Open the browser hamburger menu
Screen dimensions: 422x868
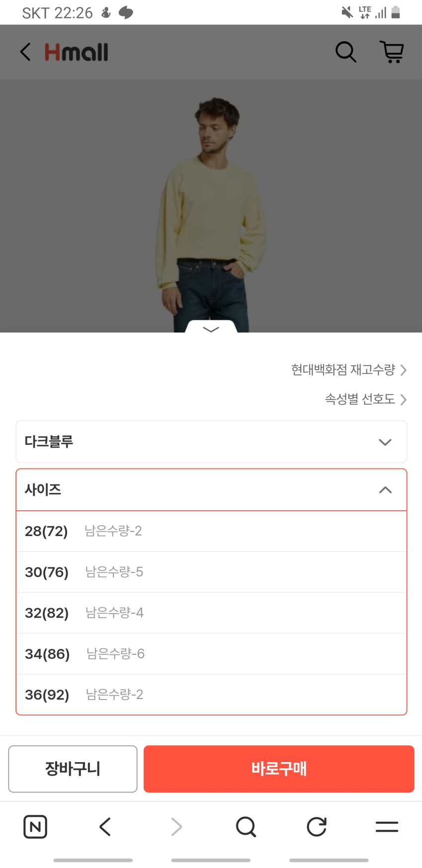click(387, 827)
